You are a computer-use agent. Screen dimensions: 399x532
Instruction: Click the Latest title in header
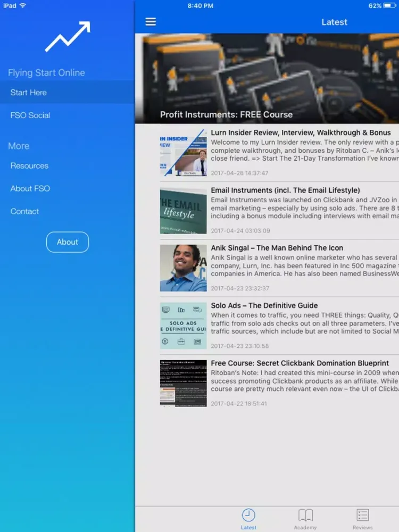point(334,22)
